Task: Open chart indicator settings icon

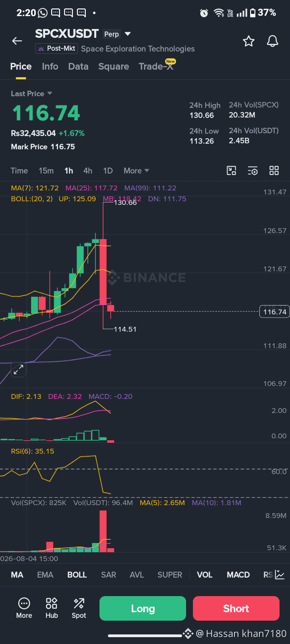Action: [x=253, y=171]
